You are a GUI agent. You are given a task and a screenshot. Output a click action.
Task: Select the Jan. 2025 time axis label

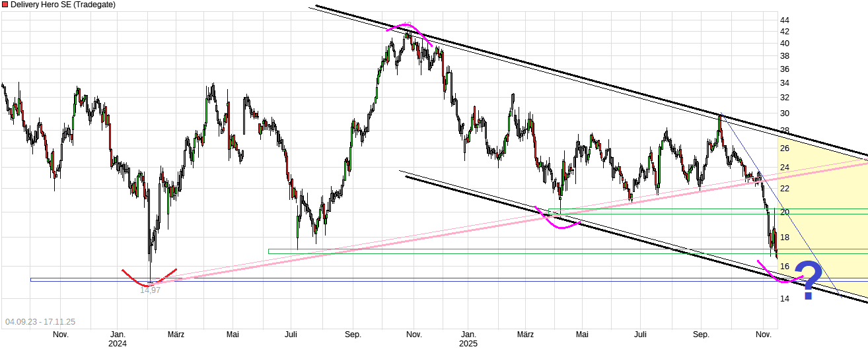pos(468,338)
